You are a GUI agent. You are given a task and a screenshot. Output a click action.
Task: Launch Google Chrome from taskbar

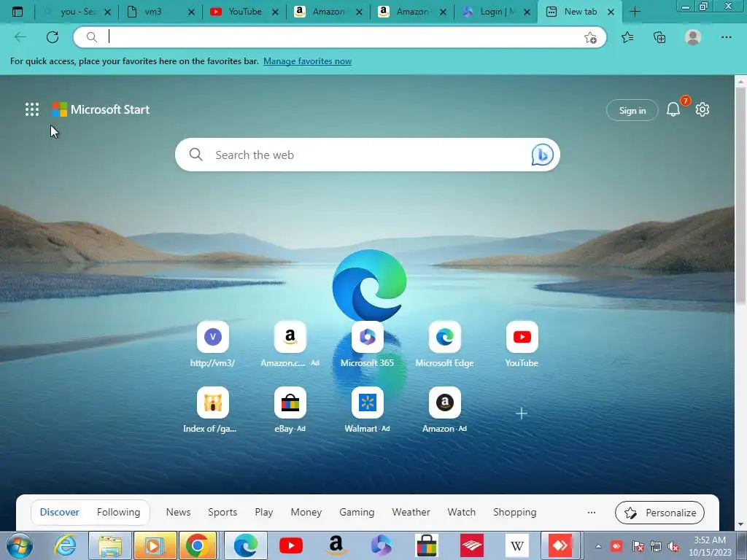[197, 545]
